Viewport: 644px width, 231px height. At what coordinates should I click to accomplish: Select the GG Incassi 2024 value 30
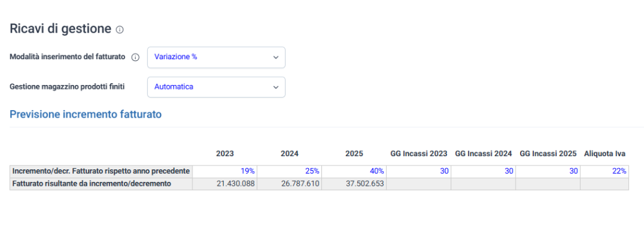pos(483,171)
